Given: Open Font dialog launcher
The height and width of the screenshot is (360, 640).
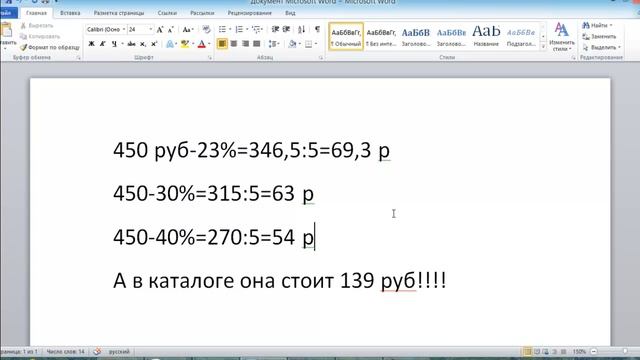Looking at the screenshot, I should [210, 58].
